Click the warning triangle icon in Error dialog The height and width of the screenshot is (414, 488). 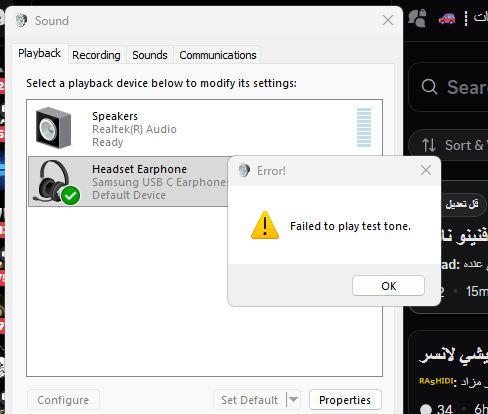point(265,225)
